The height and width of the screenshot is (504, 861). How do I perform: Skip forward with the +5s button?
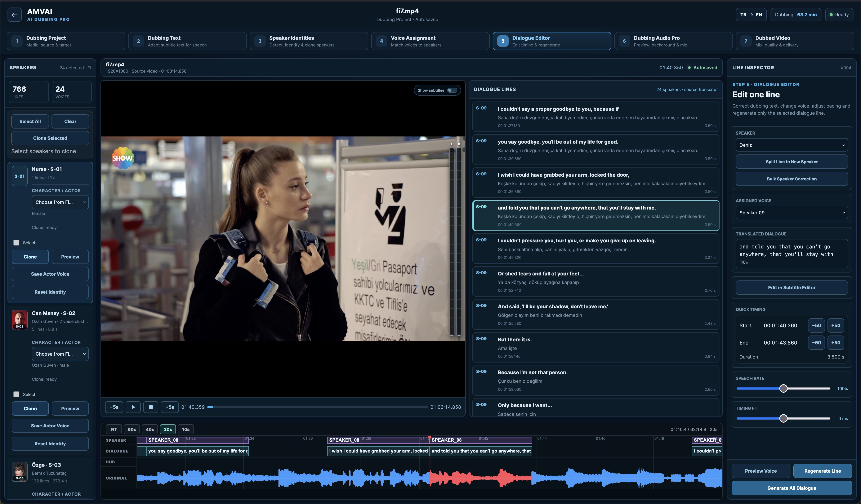pos(170,407)
